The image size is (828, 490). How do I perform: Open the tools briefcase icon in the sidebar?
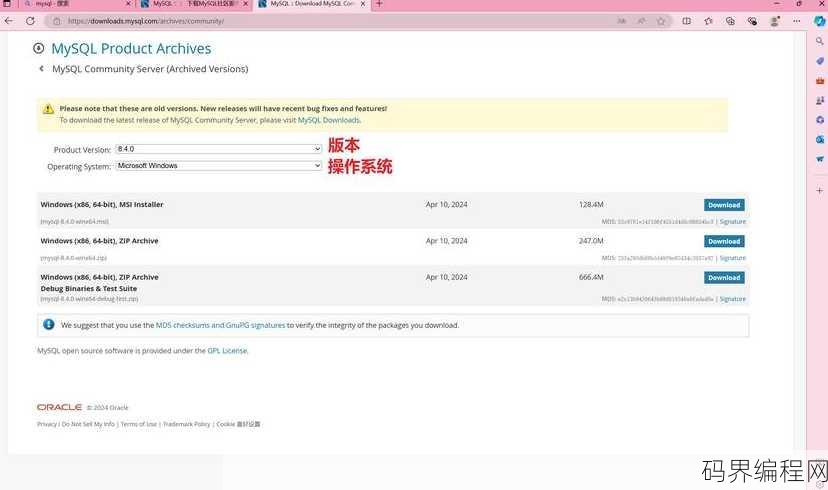(x=820, y=81)
